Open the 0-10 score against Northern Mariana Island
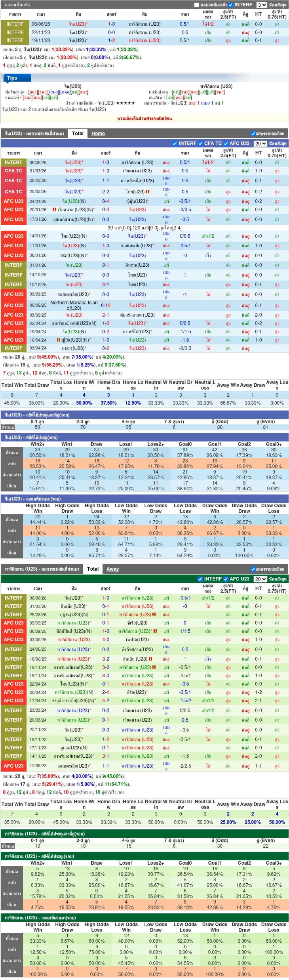 [106, 306]
